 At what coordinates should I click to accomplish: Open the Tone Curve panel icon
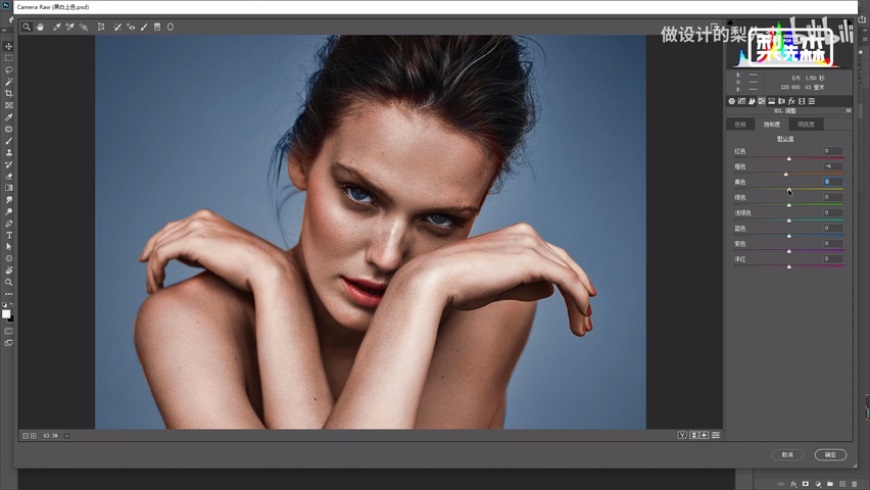pos(741,101)
